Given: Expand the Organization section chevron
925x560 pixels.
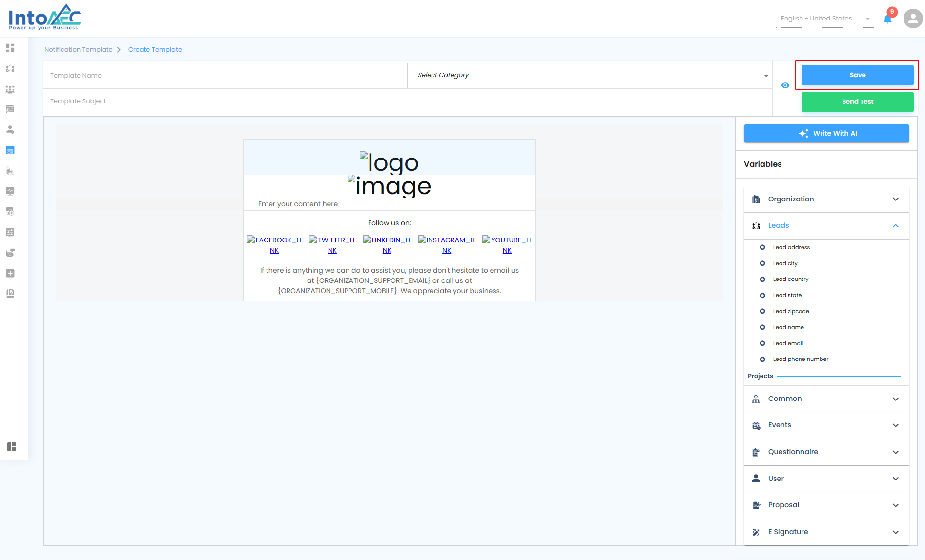Looking at the screenshot, I should coord(896,199).
